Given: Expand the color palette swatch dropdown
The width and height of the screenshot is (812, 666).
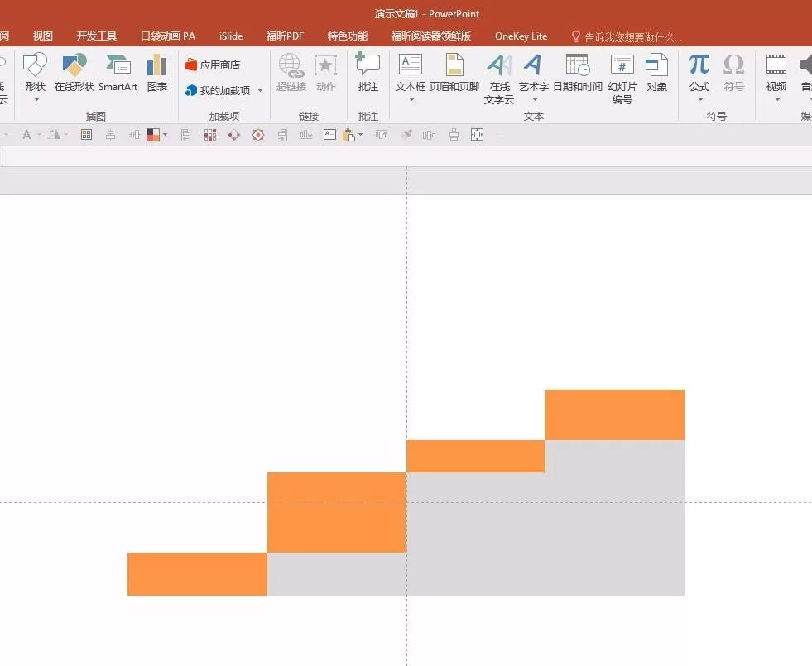Looking at the screenshot, I should 166,135.
